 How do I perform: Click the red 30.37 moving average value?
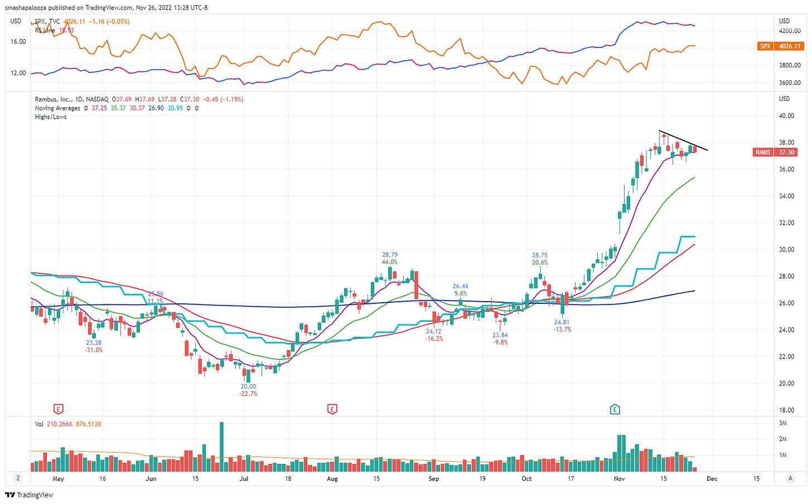(x=137, y=108)
